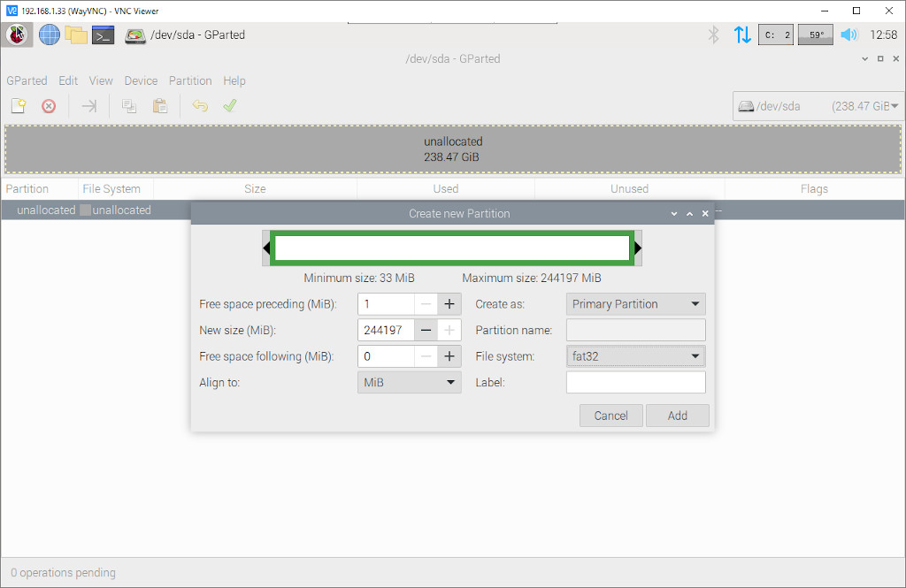Open the 12:58 clock in the panel
Viewport: 906px width, 588px height.
884,34
